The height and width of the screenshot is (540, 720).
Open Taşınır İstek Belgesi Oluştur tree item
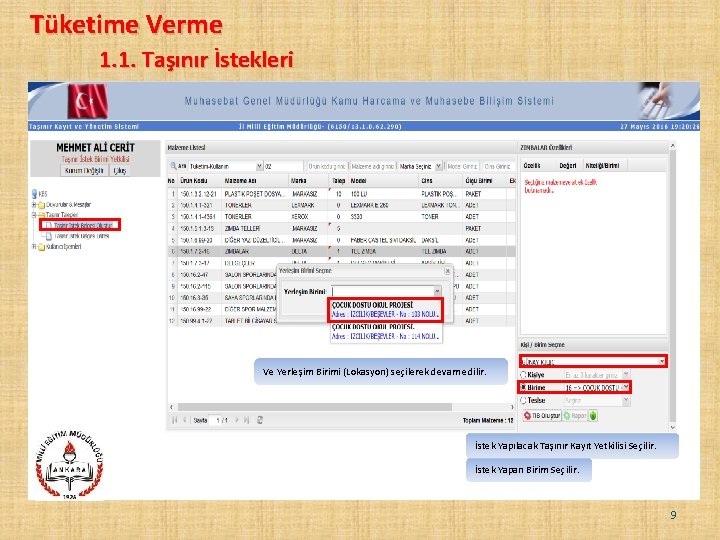(83, 225)
